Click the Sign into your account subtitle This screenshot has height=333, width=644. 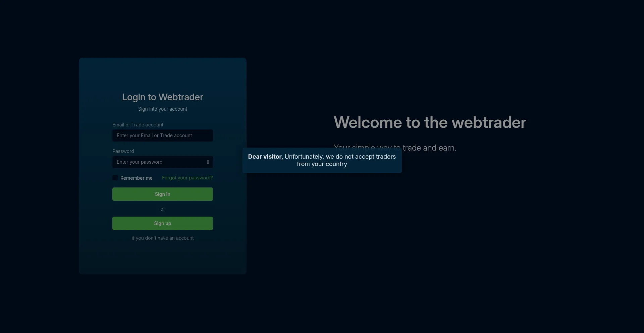coord(162,109)
